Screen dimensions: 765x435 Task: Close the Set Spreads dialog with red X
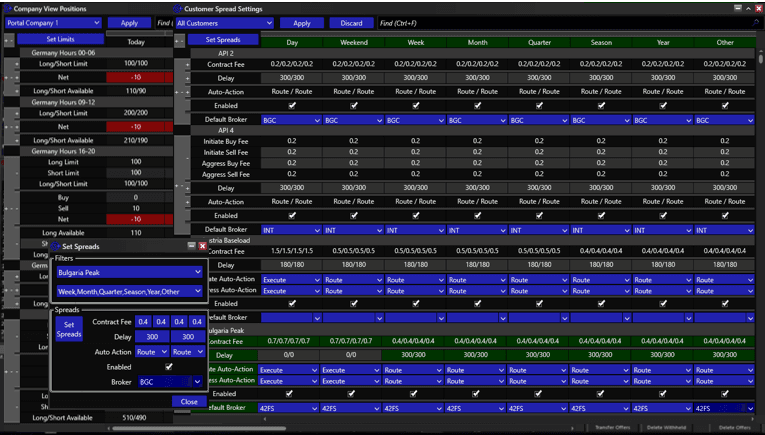tap(202, 245)
